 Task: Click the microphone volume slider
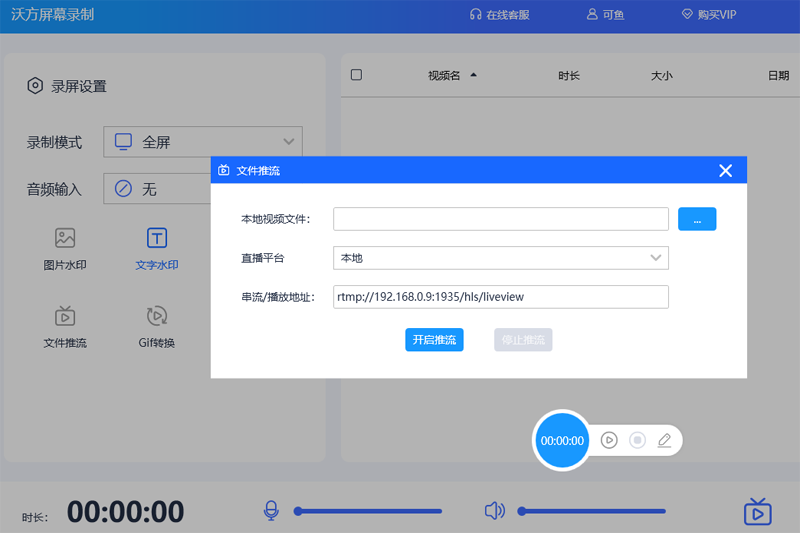point(368,511)
